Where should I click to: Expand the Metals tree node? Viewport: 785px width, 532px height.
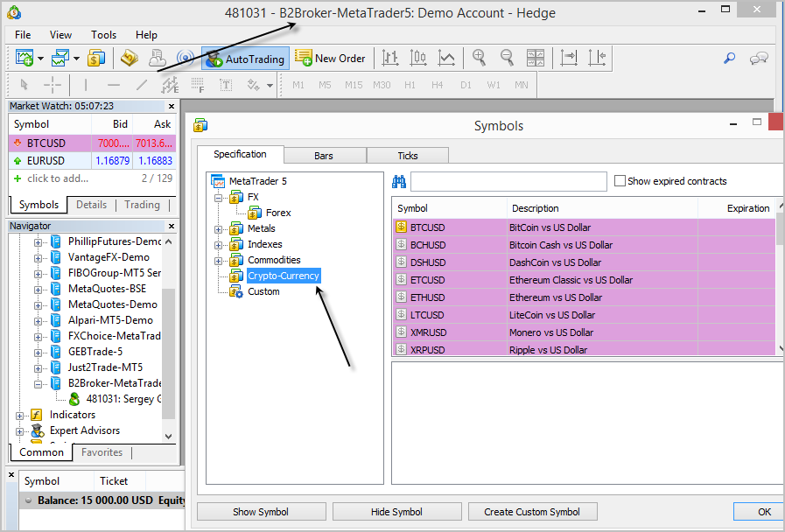(218, 230)
